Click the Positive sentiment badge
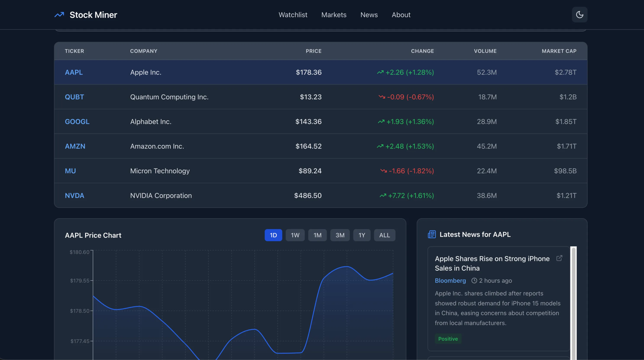This screenshot has height=360, width=644. (448, 339)
